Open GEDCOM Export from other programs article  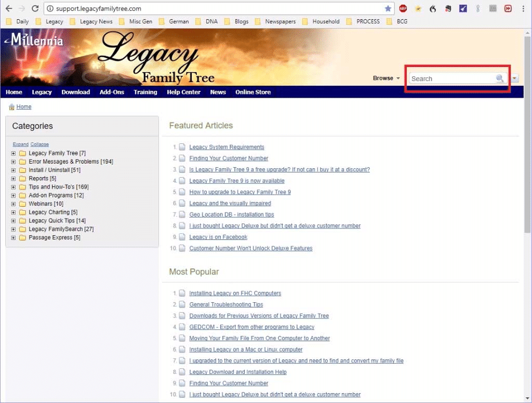tap(252, 327)
